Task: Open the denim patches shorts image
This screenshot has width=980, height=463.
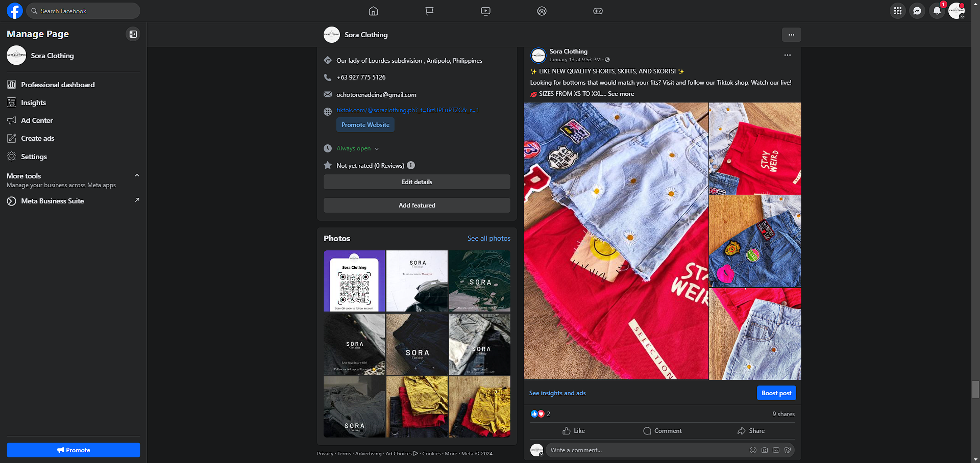Action: [755, 241]
